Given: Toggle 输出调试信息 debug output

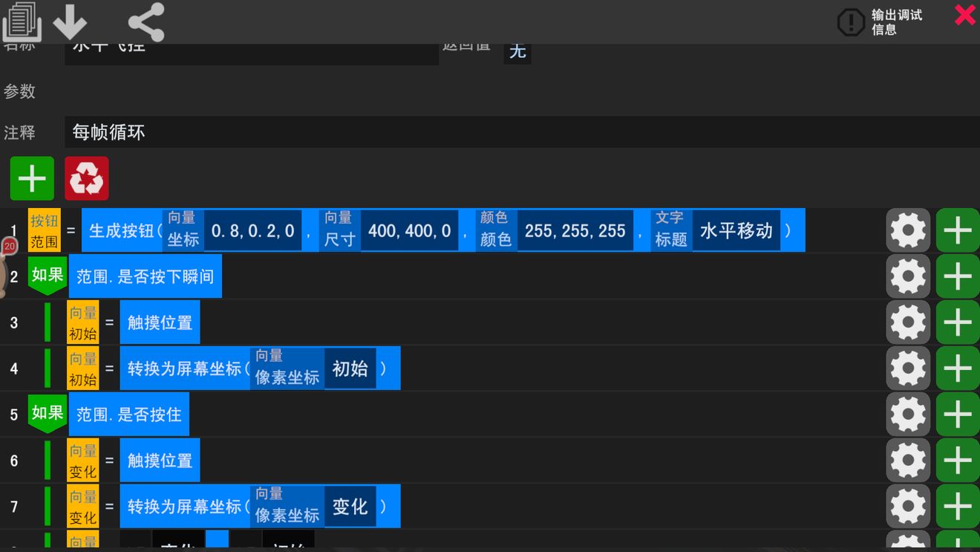Looking at the screenshot, I should click(x=880, y=22).
